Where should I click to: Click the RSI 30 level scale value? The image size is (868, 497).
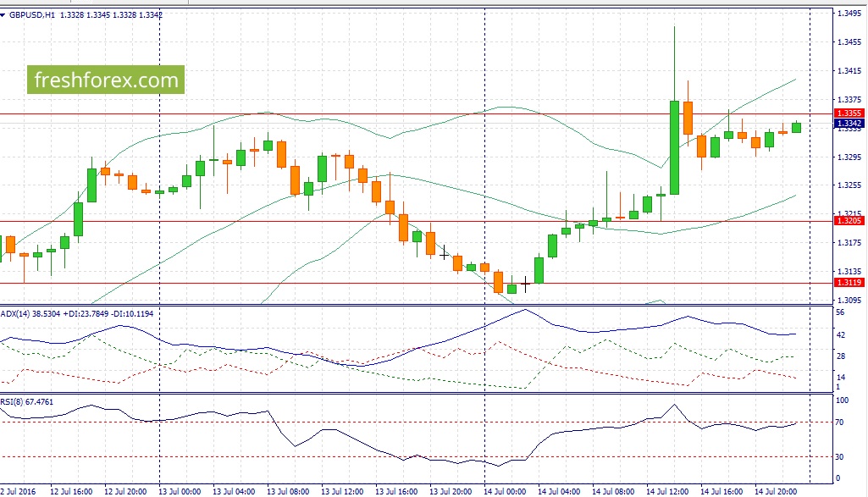(839, 456)
